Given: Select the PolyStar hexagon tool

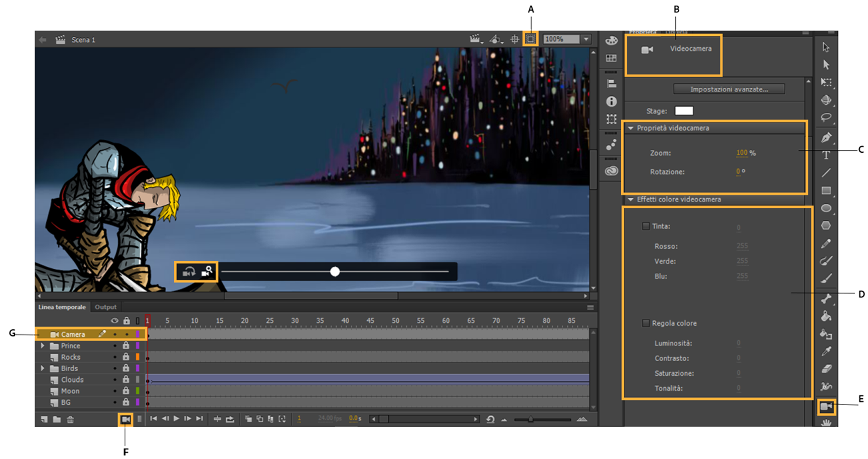Looking at the screenshot, I should click(826, 226).
